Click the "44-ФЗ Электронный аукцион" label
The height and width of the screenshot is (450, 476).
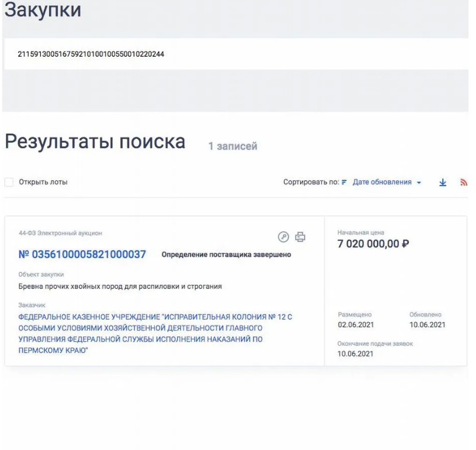[x=60, y=233]
